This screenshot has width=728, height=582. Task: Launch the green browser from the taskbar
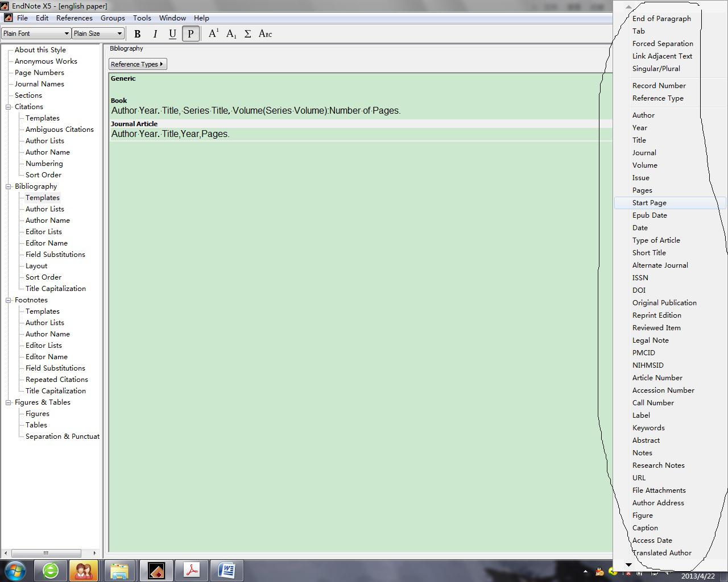coord(50,570)
